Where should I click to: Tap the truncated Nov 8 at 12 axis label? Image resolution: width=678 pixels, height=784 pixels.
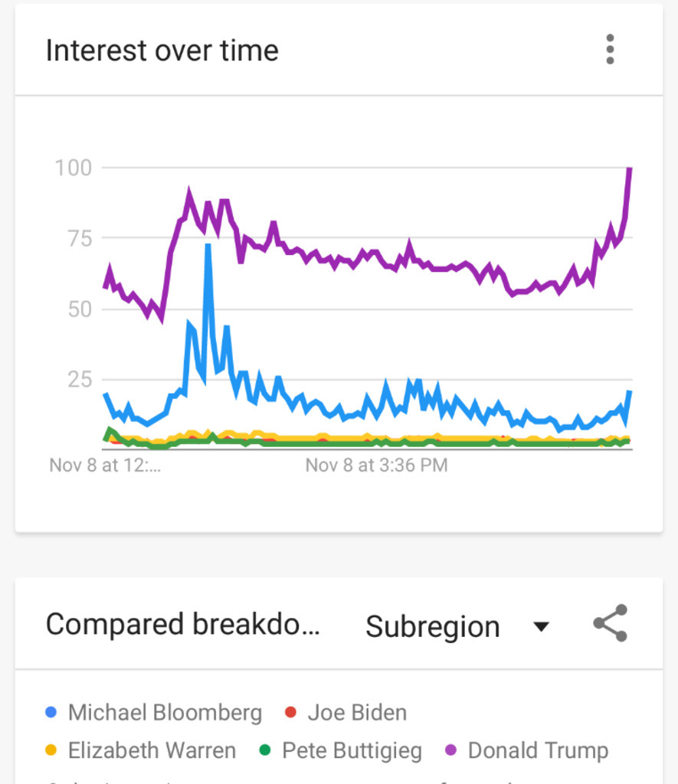pyautogui.click(x=105, y=465)
